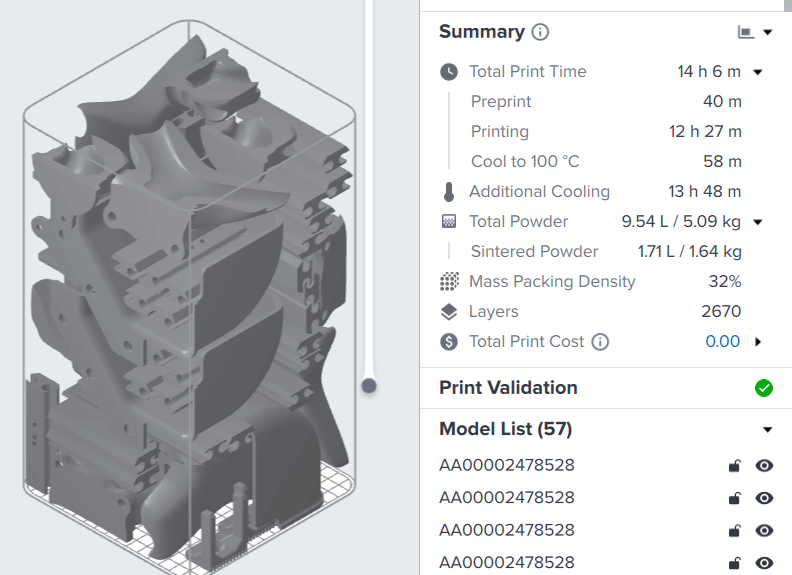Viewport: 792px width, 575px height.
Task: Open the Print Validation section
Action: click(606, 388)
